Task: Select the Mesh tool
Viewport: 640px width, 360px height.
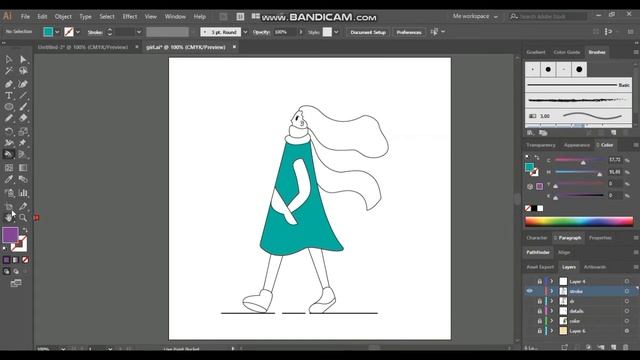Action: coord(9,168)
